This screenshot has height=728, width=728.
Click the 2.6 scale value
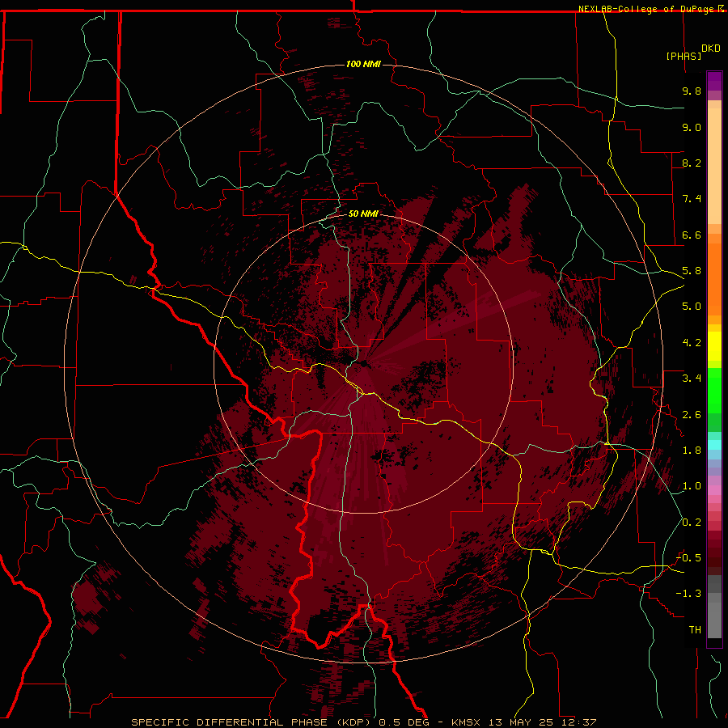(692, 415)
